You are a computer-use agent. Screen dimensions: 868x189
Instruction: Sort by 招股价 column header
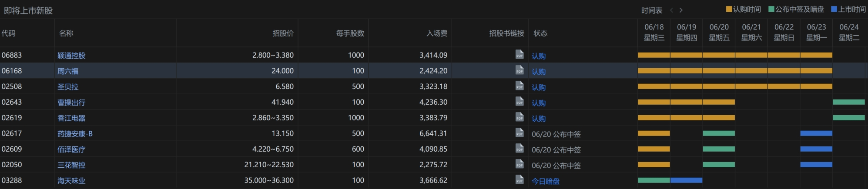tap(283, 33)
